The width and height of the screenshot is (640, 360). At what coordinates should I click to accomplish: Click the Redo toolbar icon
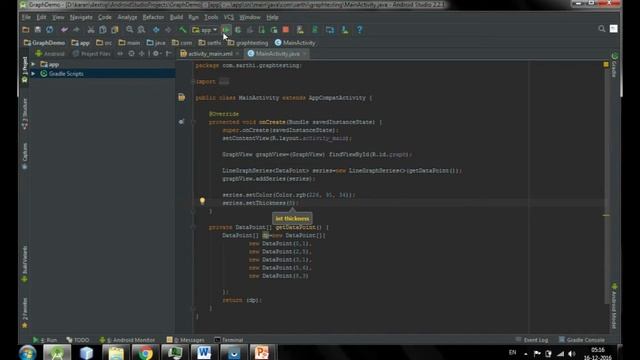click(76, 30)
